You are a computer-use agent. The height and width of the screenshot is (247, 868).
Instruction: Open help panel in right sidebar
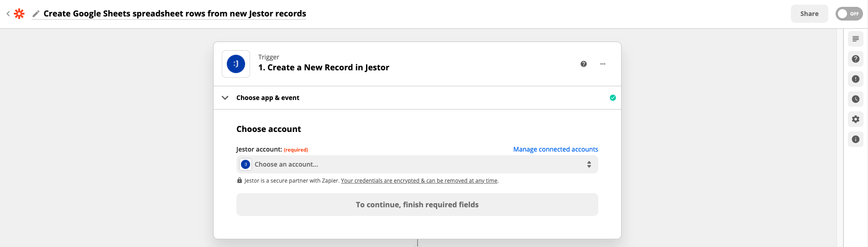[x=856, y=59]
